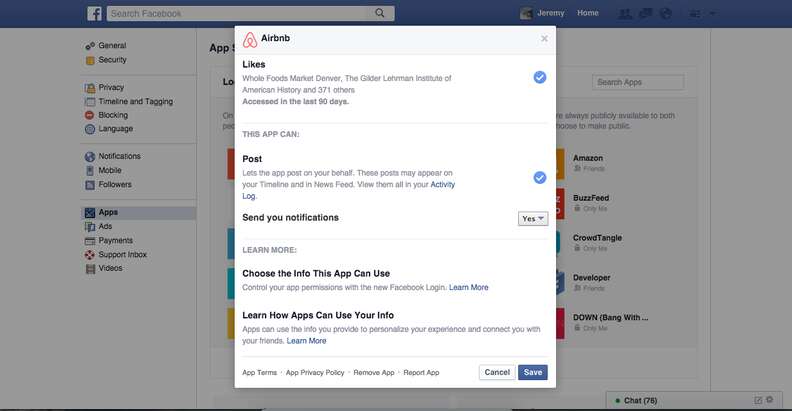The width and height of the screenshot is (792, 411).
Task: Click the Report App link
Action: click(x=421, y=373)
